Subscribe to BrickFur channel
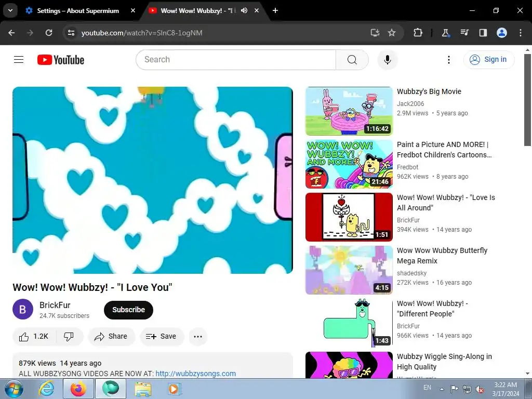 pyautogui.click(x=129, y=310)
